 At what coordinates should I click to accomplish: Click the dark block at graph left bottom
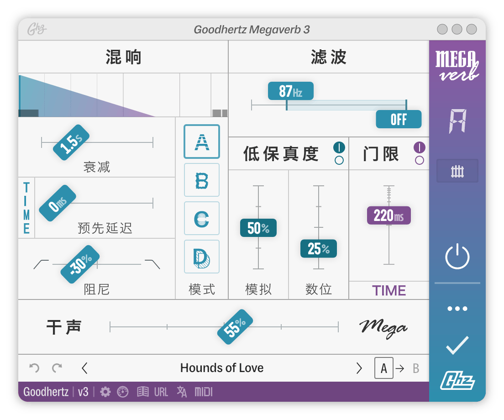click(x=29, y=113)
